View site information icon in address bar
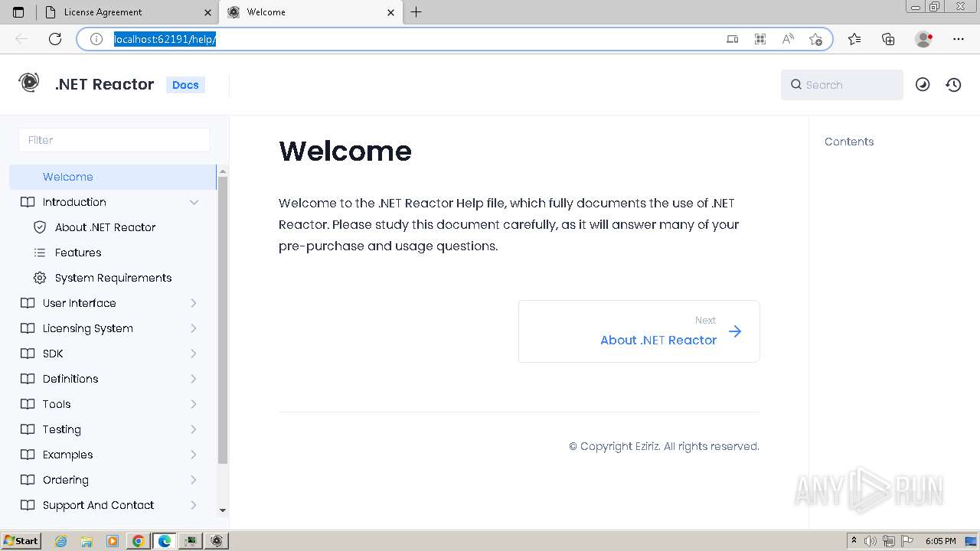The image size is (980, 551). point(96,39)
